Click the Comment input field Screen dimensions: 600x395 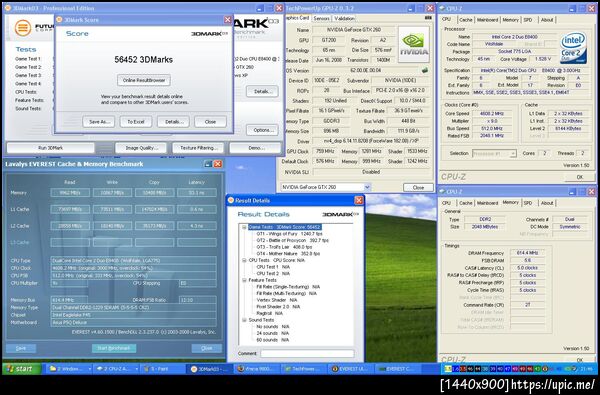307,354
